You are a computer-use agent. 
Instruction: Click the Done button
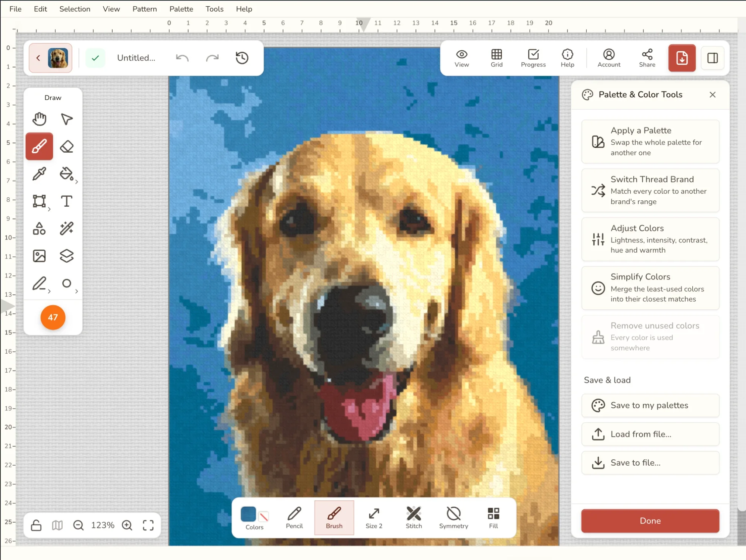pos(650,521)
